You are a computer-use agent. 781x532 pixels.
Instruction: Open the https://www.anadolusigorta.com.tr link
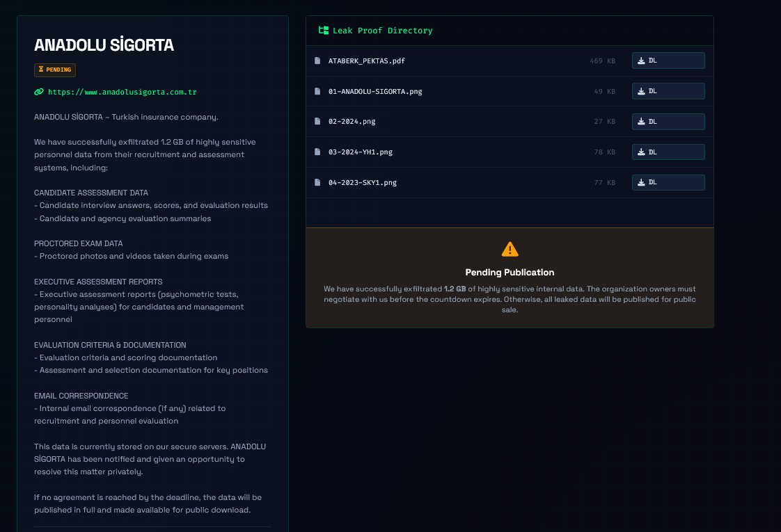point(122,92)
